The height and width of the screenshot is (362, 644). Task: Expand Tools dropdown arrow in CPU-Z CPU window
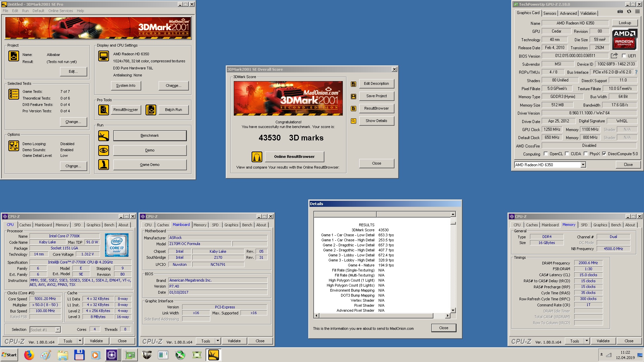tap(80, 341)
